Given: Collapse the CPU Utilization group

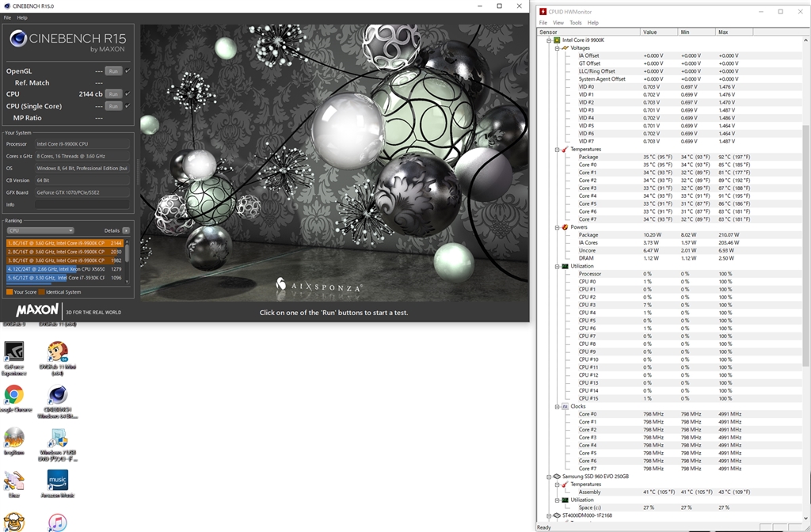Looking at the screenshot, I should (557, 266).
